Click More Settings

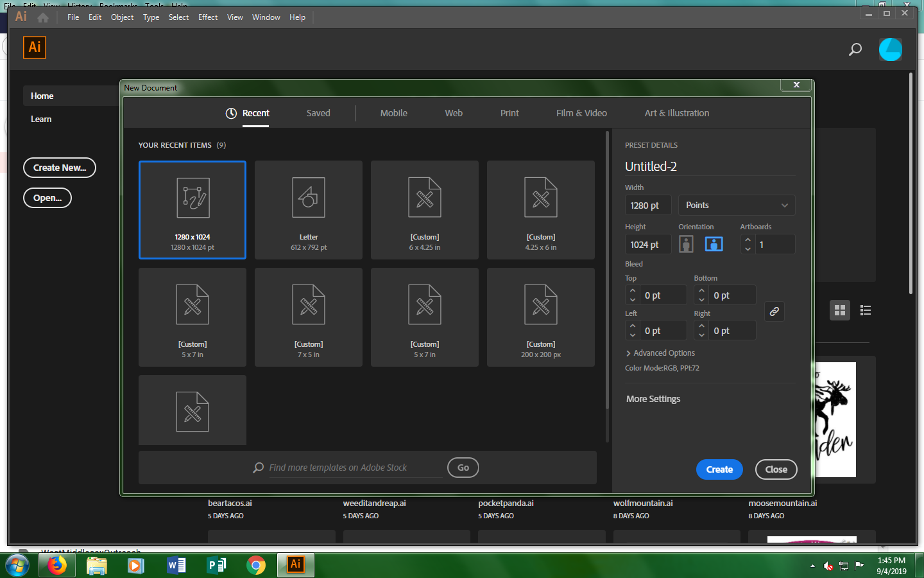653,399
